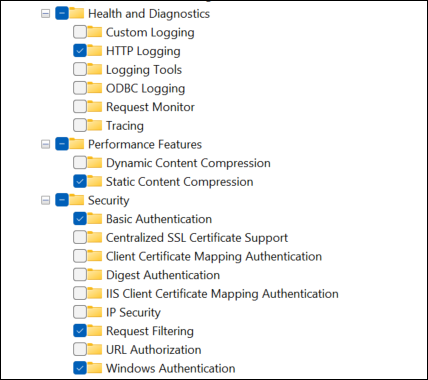Image resolution: width=428 pixels, height=380 pixels.
Task: Check the Dynamic Content Compression checkbox
Action: click(x=80, y=163)
